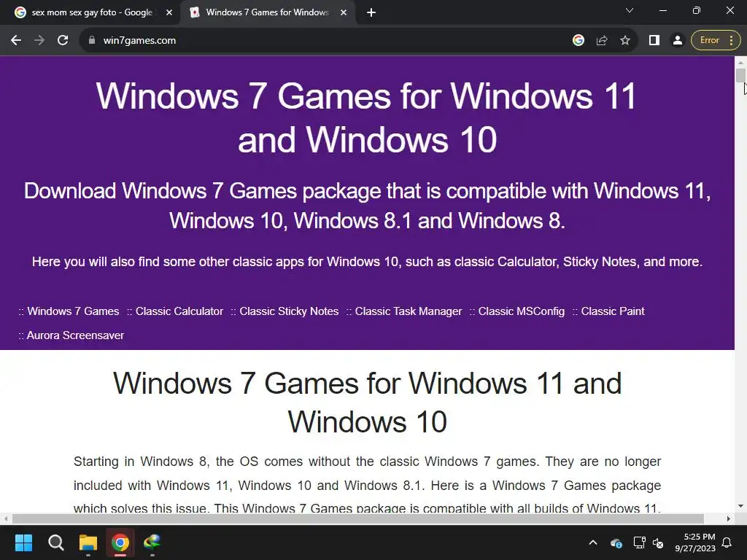Show hidden system tray icons

(593, 542)
